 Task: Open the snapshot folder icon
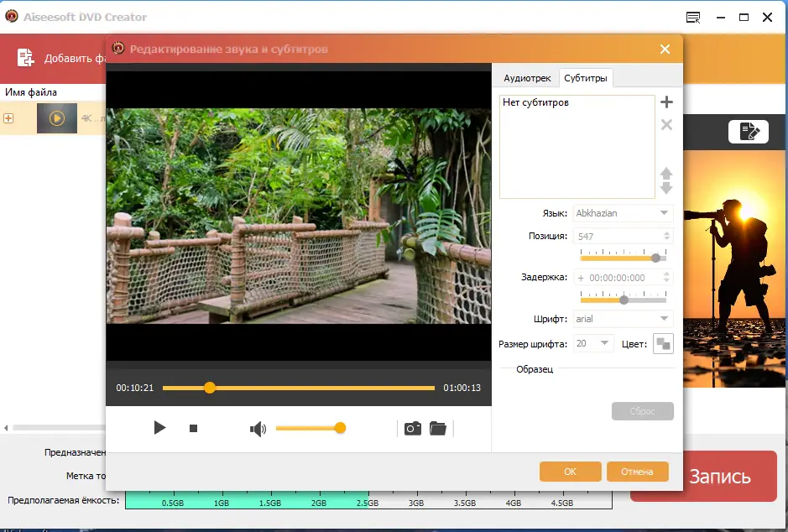pos(437,428)
